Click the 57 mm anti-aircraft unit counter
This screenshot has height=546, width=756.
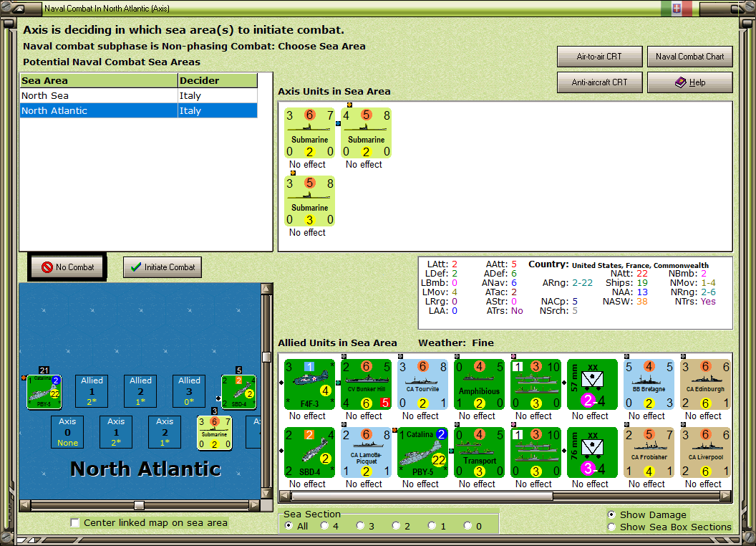pos(593,384)
